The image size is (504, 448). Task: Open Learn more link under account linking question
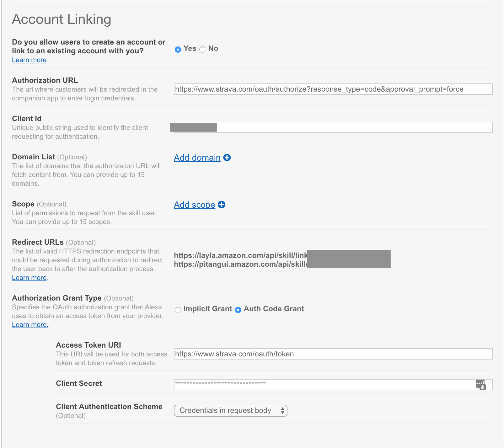coord(29,60)
